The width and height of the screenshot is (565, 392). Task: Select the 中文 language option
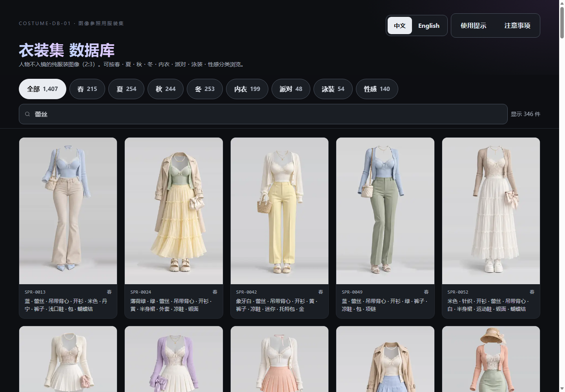400,25
